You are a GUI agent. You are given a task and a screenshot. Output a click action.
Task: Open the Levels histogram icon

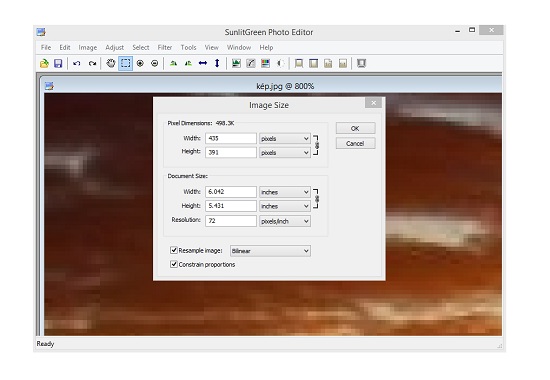click(236, 64)
